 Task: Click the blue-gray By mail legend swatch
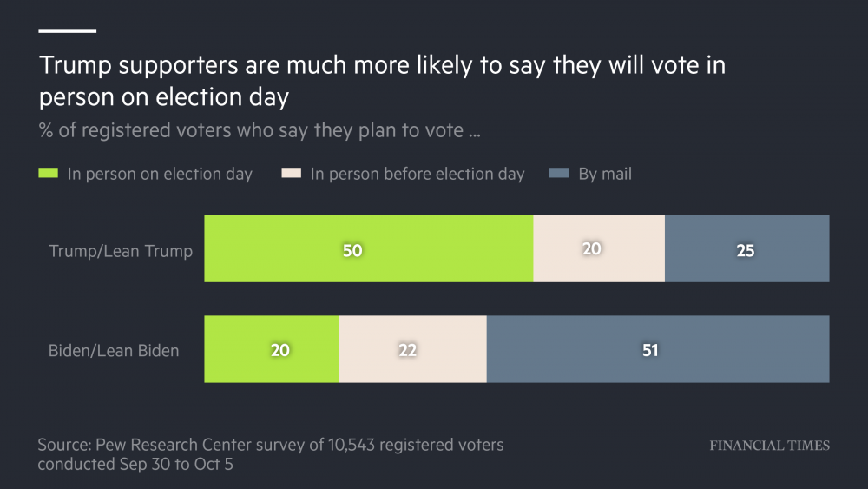coord(559,174)
